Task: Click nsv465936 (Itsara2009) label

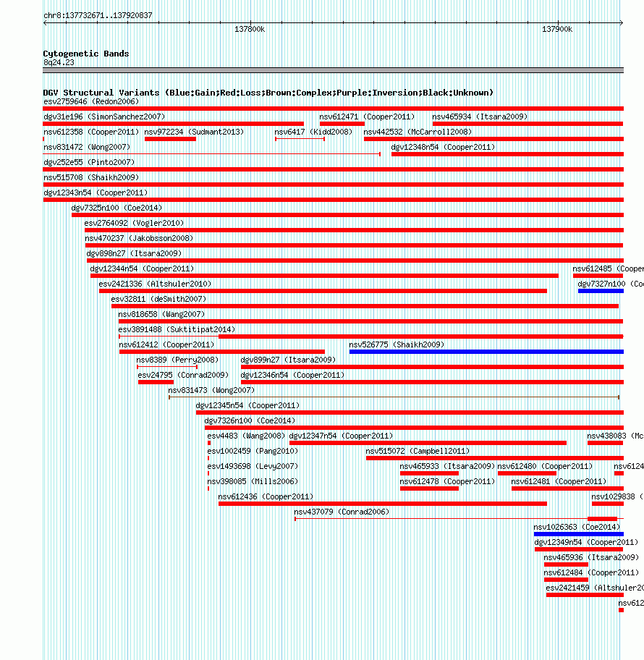Action: [591, 556]
